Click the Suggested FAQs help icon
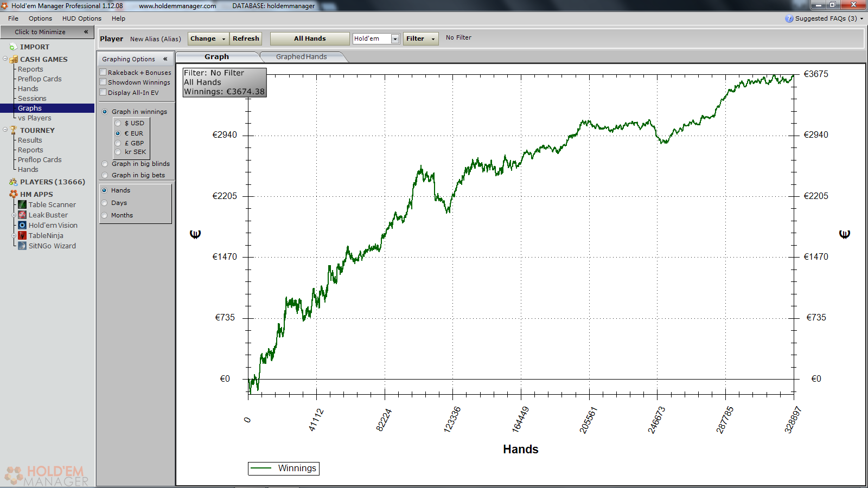The image size is (868, 488). (x=789, y=18)
